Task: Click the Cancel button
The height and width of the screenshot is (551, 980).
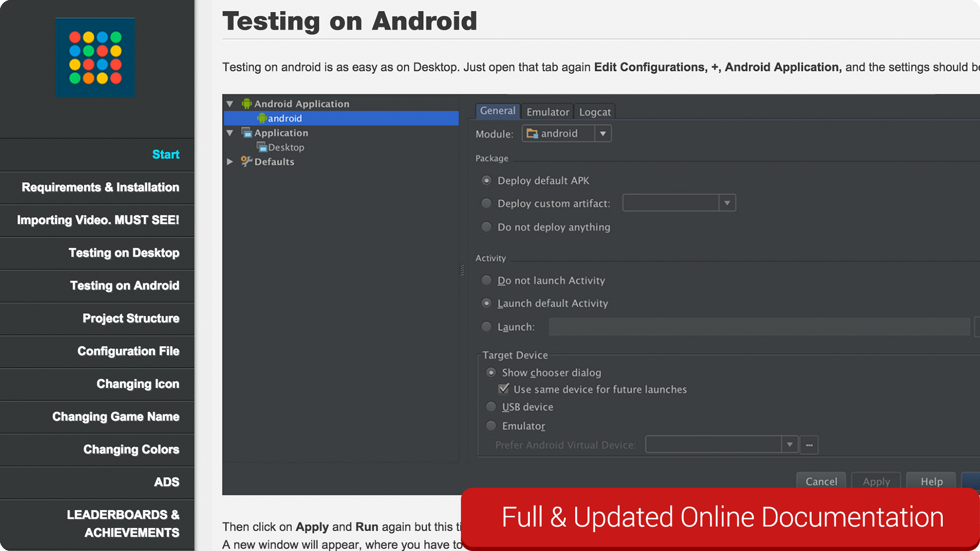Action: tap(821, 481)
